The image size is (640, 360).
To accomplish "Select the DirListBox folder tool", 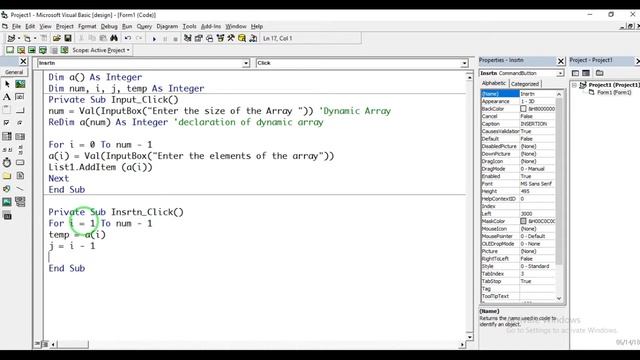I will (x=7, y=176).
